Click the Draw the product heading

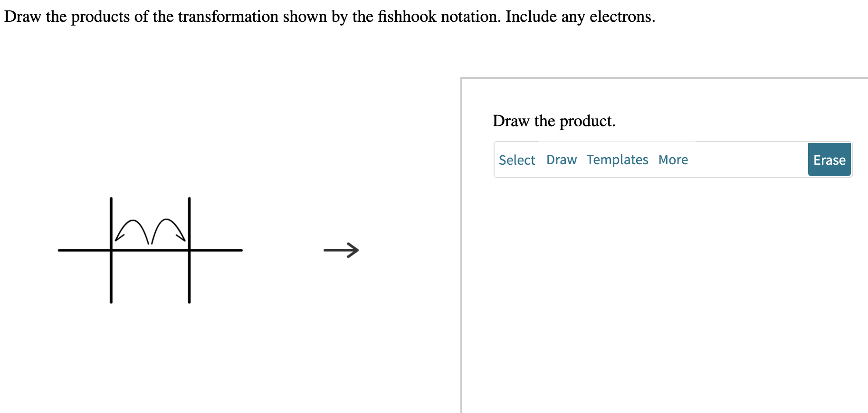554,121
